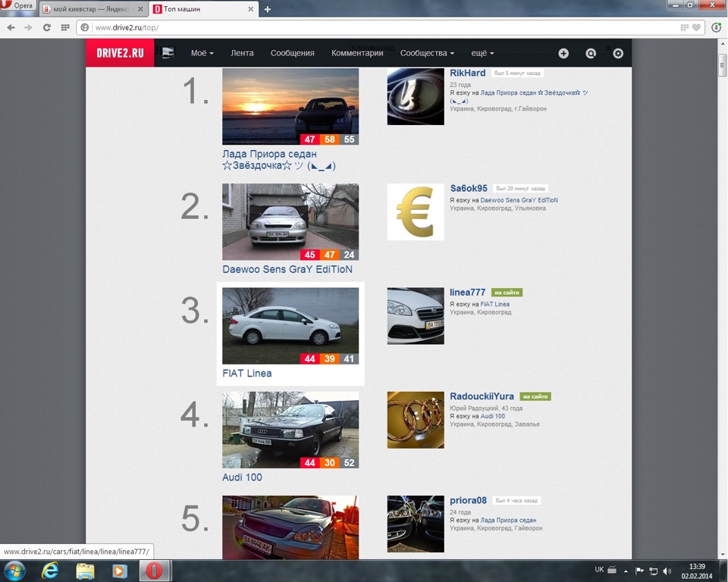The width and height of the screenshot is (728, 582).
Task: Open the Speed Dial grid icon
Action: tap(65, 27)
